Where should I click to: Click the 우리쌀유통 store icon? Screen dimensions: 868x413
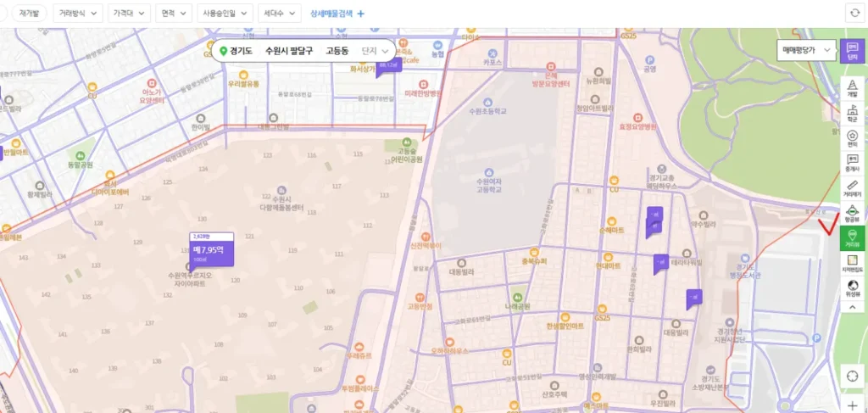click(x=243, y=74)
